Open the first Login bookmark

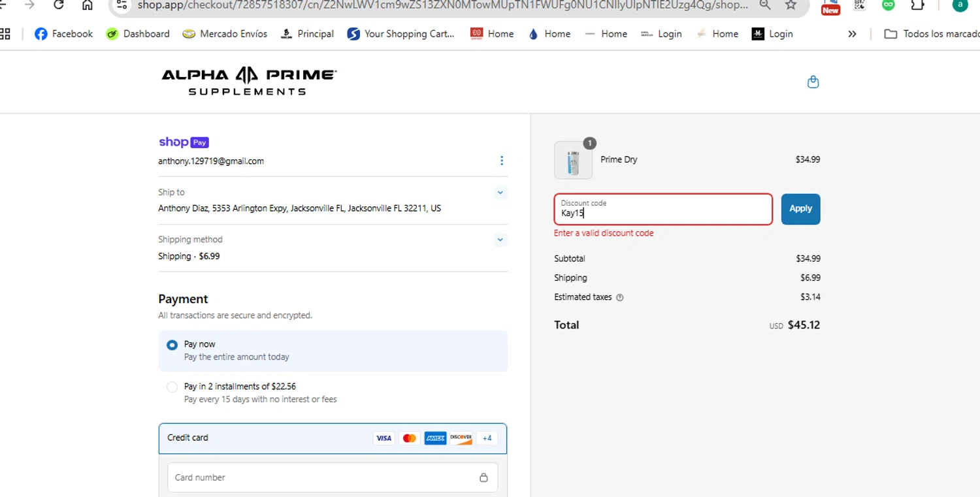coord(661,34)
